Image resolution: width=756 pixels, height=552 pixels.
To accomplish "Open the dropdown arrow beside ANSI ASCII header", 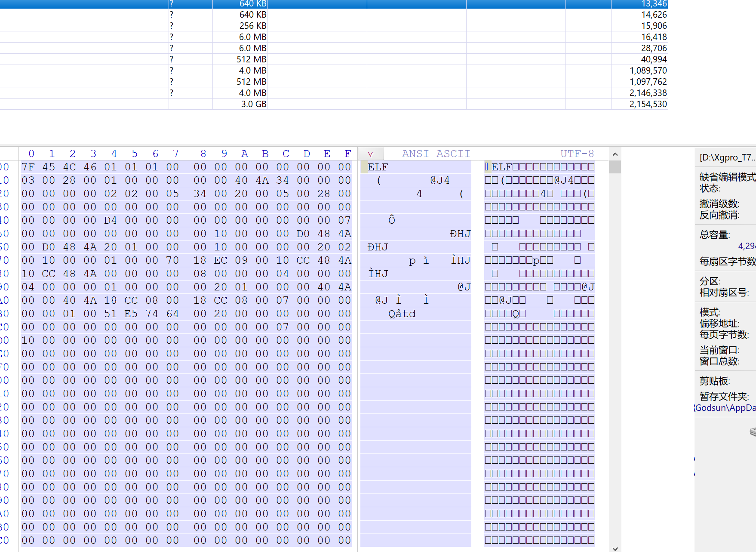I will [370, 154].
